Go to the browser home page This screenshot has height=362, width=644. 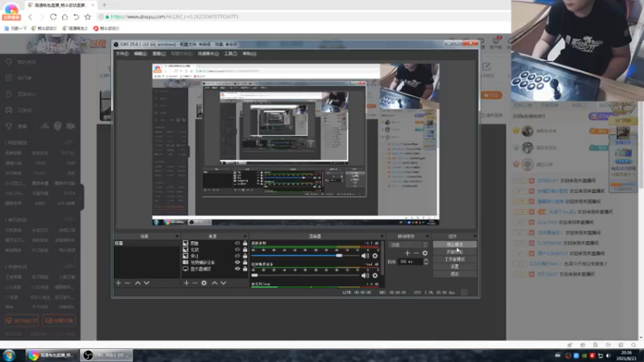tap(64, 17)
